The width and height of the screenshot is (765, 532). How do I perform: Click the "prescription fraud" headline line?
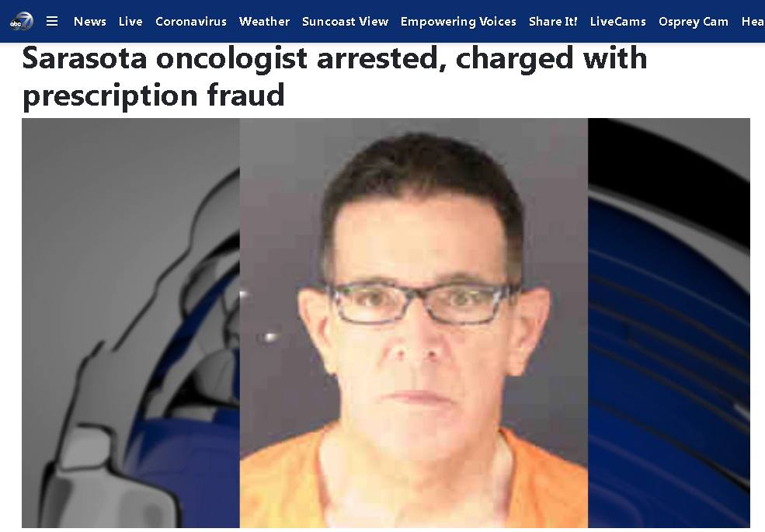pyautogui.click(x=154, y=96)
